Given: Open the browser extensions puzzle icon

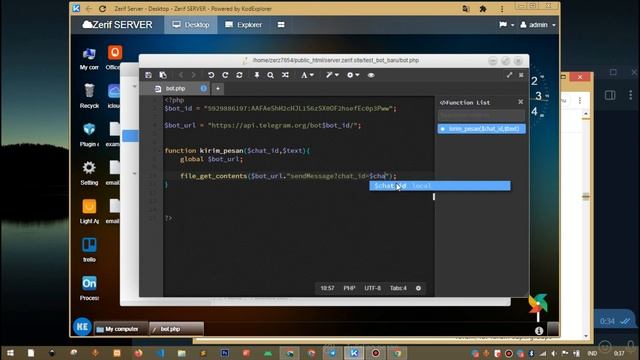Looking at the screenshot, I should tap(483, 9).
